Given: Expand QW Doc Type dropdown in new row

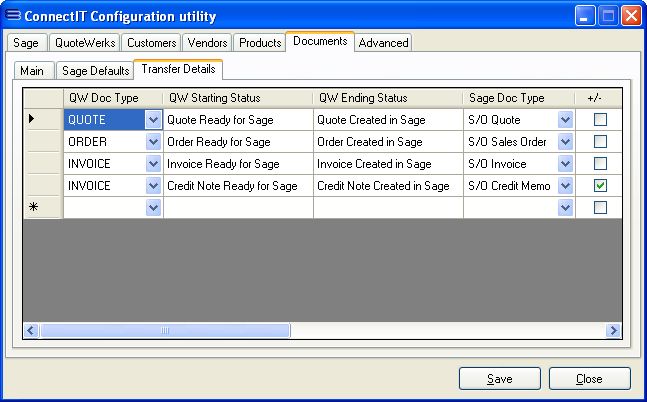Looking at the screenshot, I should tap(153, 207).
